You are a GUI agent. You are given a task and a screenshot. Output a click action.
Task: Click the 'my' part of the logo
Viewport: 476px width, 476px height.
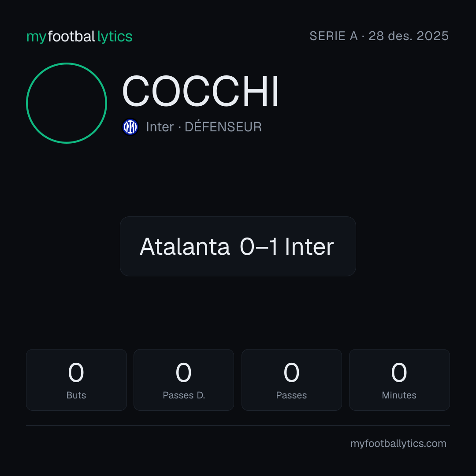click(x=36, y=37)
